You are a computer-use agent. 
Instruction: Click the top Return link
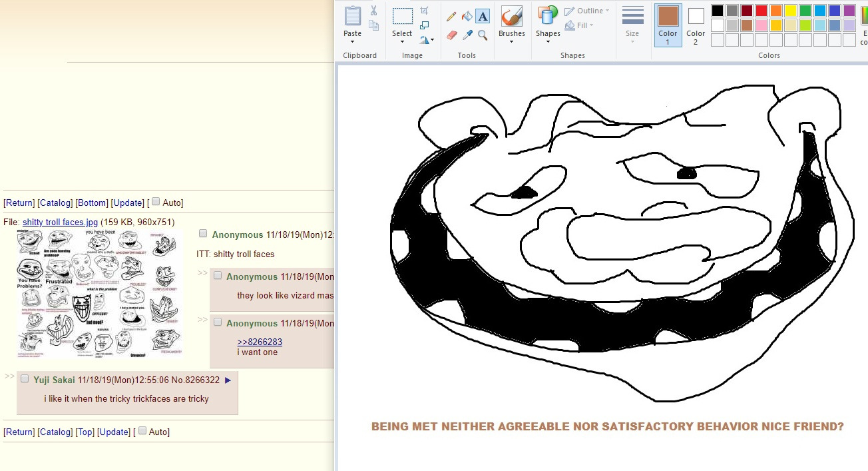click(19, 203)
